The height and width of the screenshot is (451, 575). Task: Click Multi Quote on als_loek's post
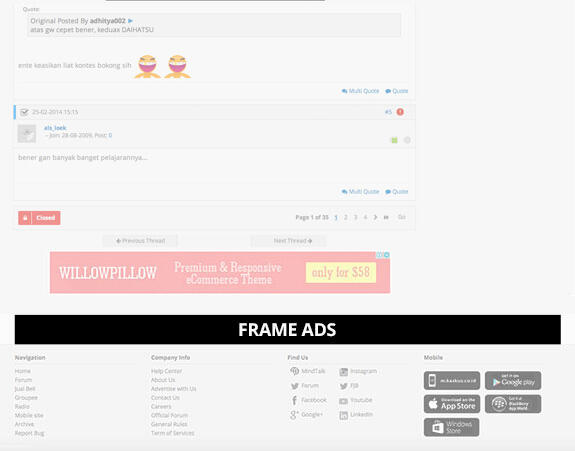click(360, 191)
